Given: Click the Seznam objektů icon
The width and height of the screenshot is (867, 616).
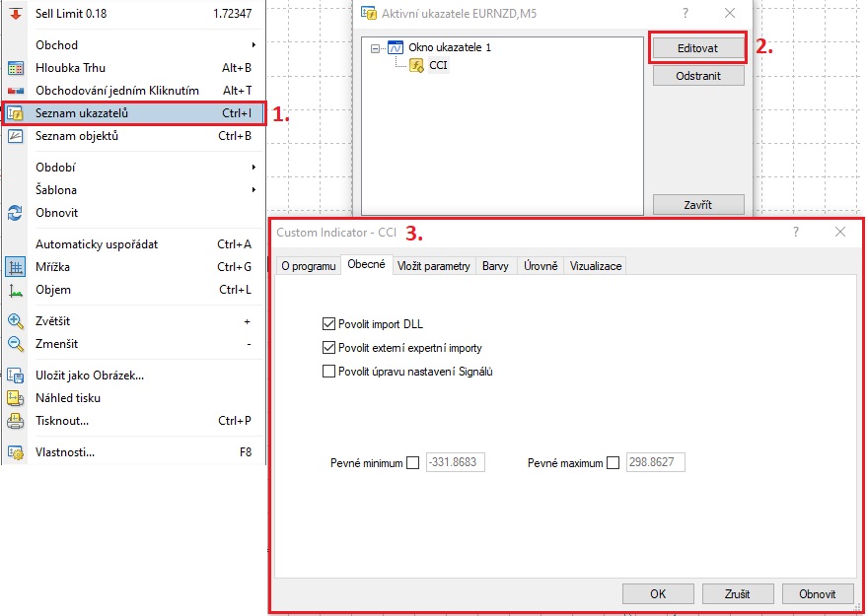Looking at the screenshot, I should (x=16, y=136).
